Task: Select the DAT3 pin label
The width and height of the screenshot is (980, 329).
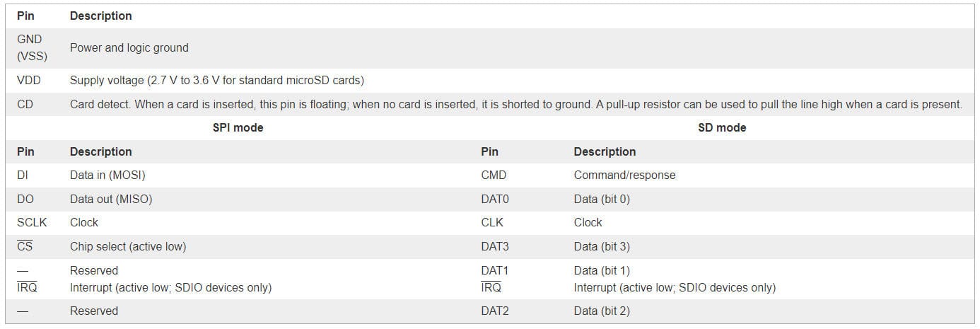Action: click(x=495, y=246)
